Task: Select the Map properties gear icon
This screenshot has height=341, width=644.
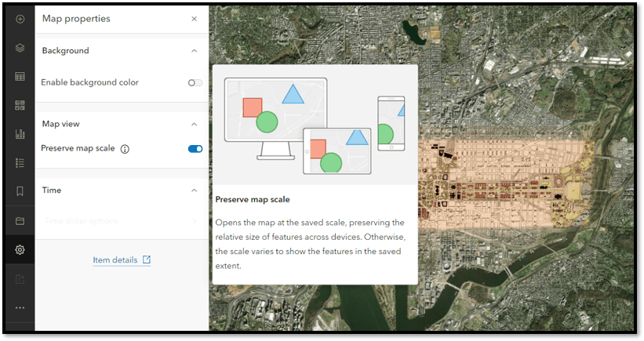Action: [20, 249]
